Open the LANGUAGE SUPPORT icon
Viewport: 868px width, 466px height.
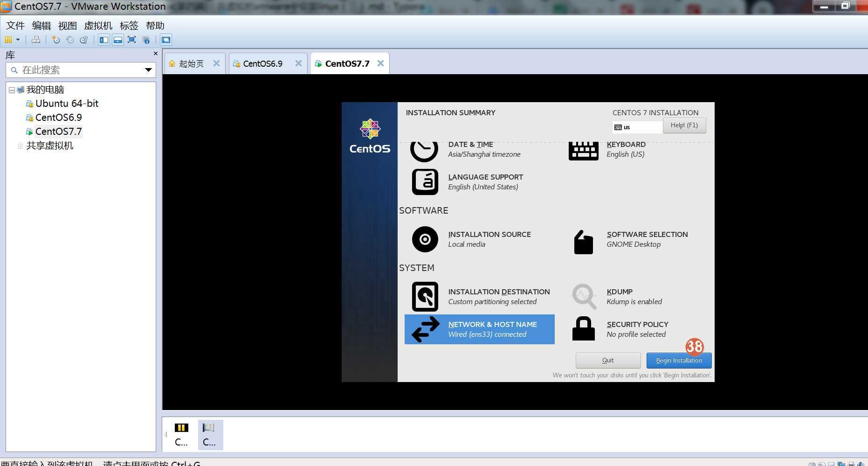click(x=425, y=182)
